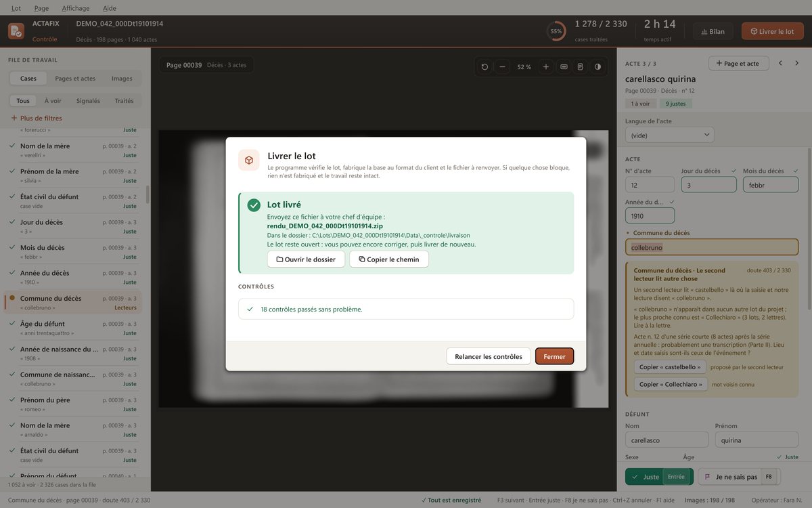Confirm with the green Juste button
The image size is (812, 508).
[x=659, y=477]
